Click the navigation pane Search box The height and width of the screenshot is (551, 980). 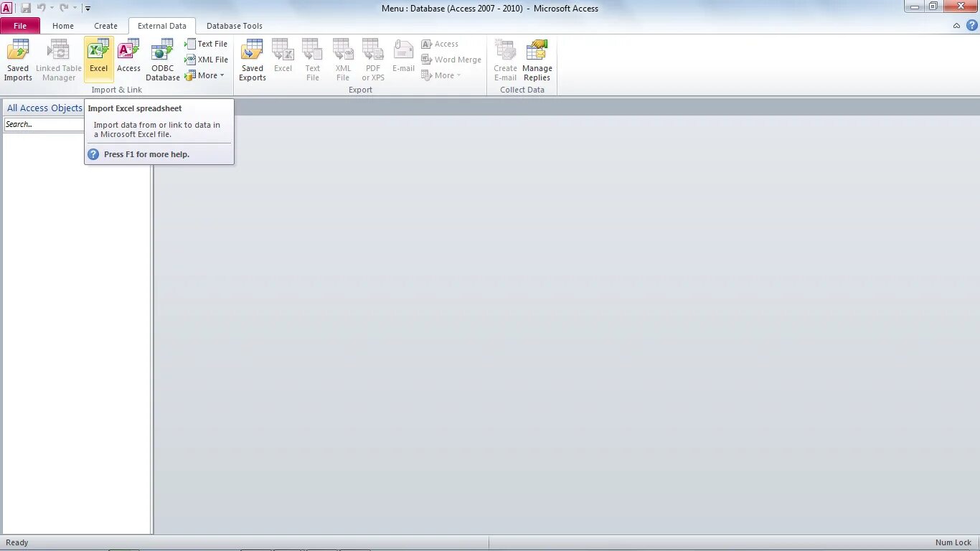click(44, 124)
